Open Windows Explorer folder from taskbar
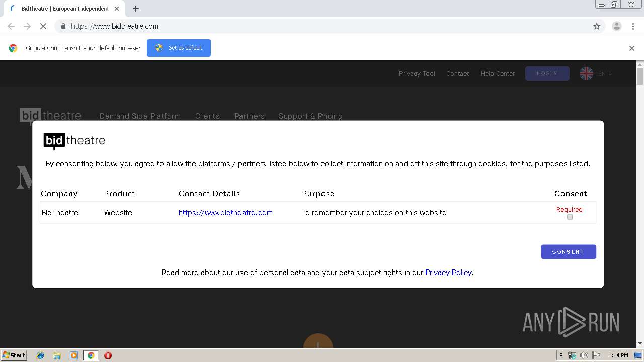Screen dimensions: 644x362 (x=57, y=355)
